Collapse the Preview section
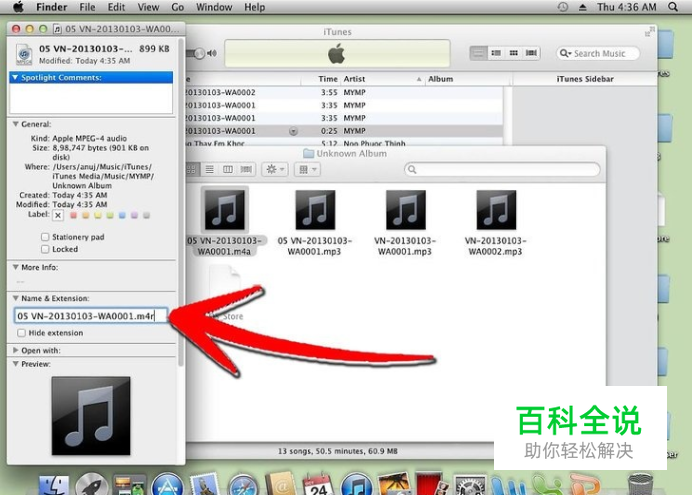Viewport: 692px width, 495px height. tap(16, 364)
